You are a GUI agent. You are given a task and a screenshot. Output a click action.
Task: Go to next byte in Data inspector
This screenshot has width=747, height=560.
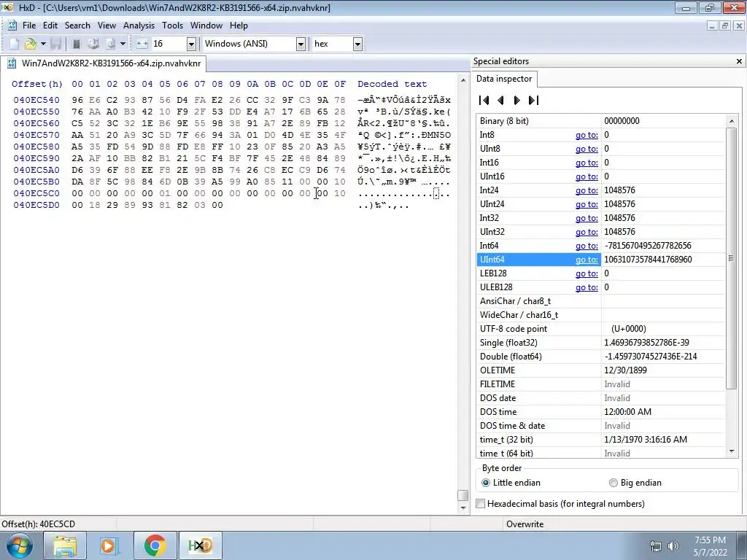click(516, 100)
